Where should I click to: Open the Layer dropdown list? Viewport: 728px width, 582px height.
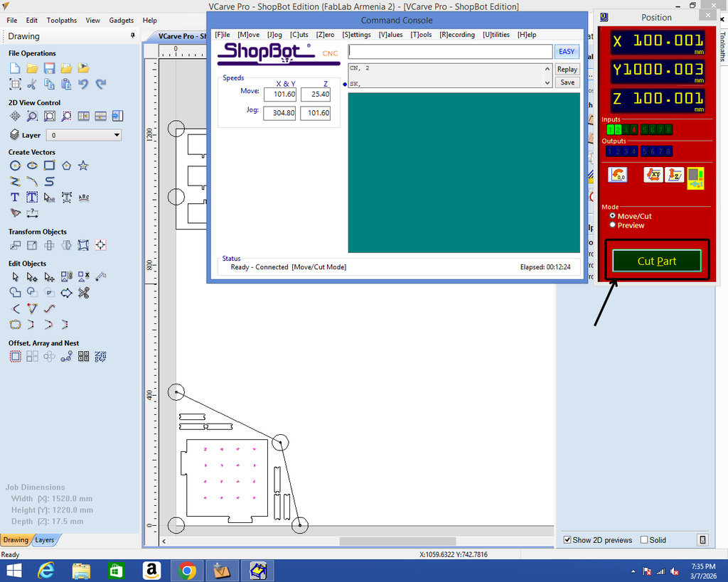coord(84,135)
